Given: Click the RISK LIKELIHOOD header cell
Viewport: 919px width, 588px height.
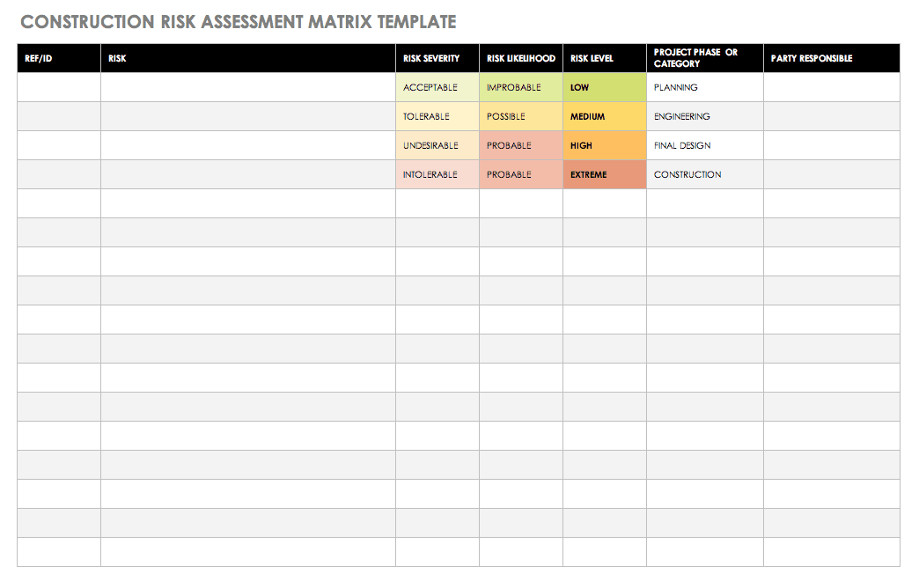Looking at the screenshot, I should [x=519, y=58].
